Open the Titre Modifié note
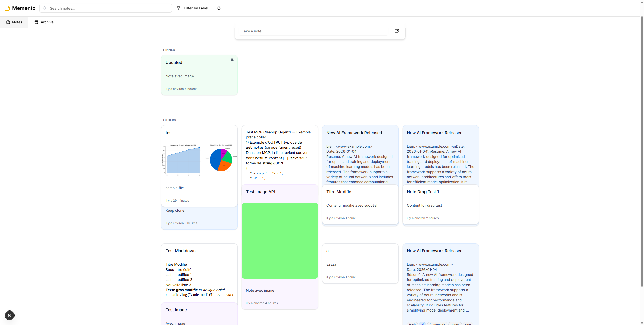This screenshot has width=644, height=325. tap(360, 204)
